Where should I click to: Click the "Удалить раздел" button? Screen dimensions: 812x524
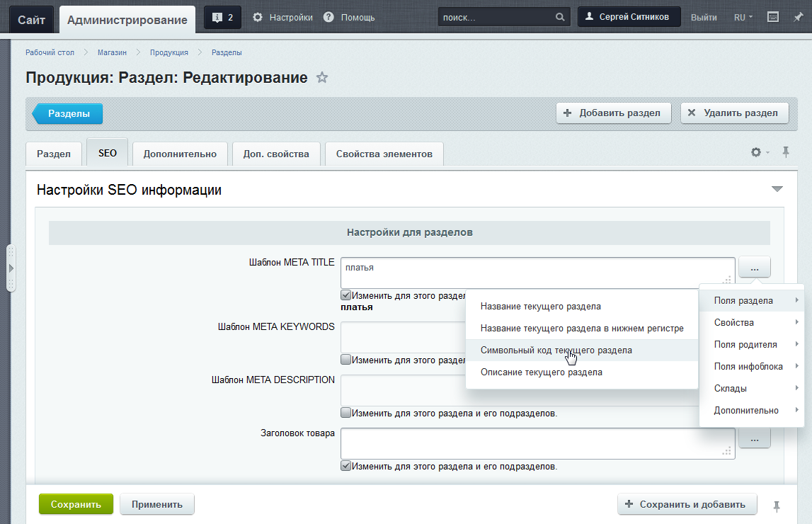734,113
